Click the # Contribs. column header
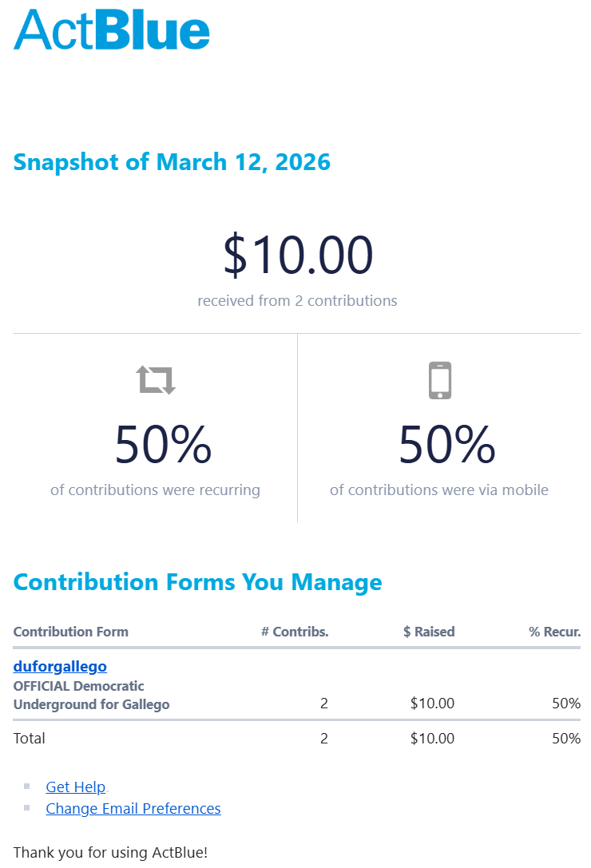Screen dimensions: 591x868 [x=295, y=632]
